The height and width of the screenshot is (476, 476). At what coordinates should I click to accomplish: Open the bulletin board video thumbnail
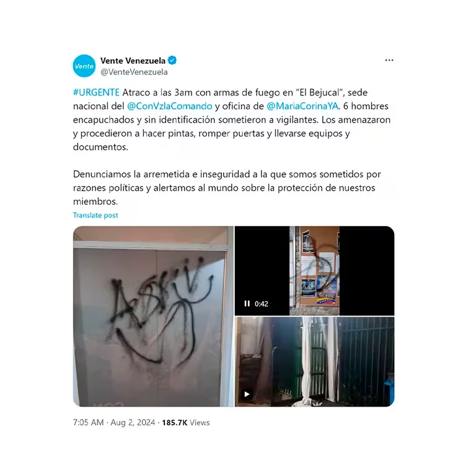tap(314, 271)
